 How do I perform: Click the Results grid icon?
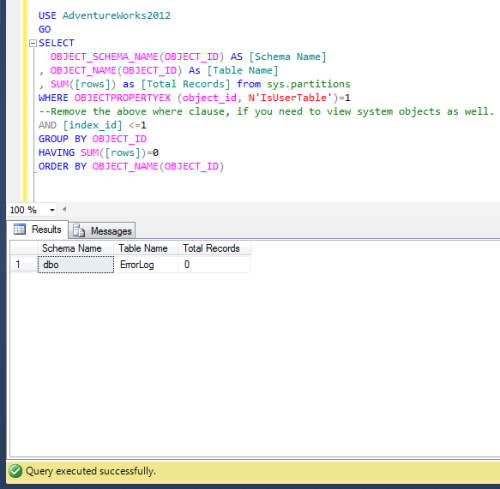click(x=20, y=229)
